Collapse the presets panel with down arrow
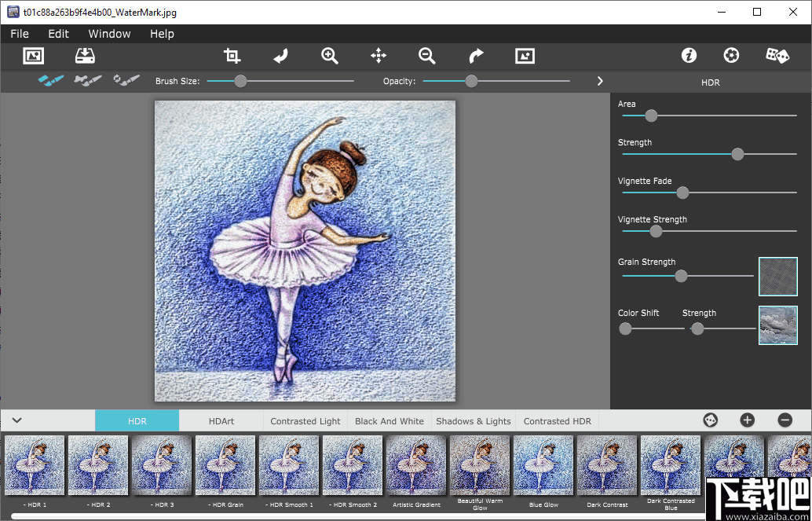Viewport: 812px width, 521px height. 17,420
